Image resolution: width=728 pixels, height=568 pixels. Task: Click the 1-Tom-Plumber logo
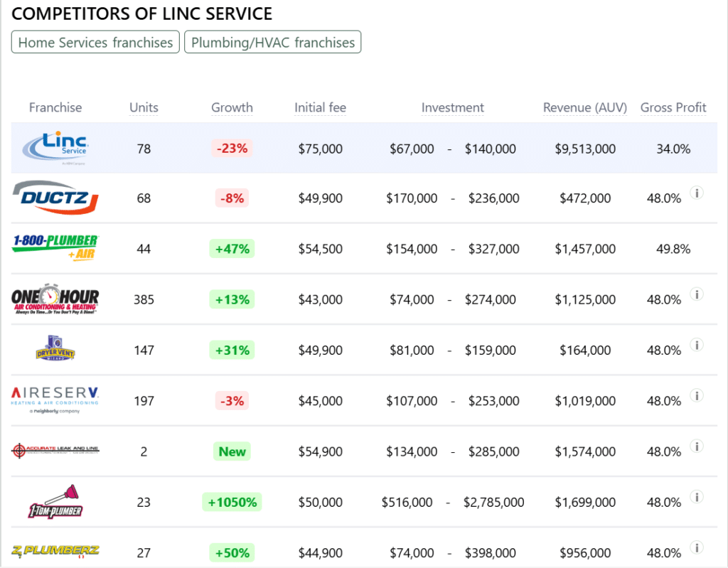tap(55, 502)
